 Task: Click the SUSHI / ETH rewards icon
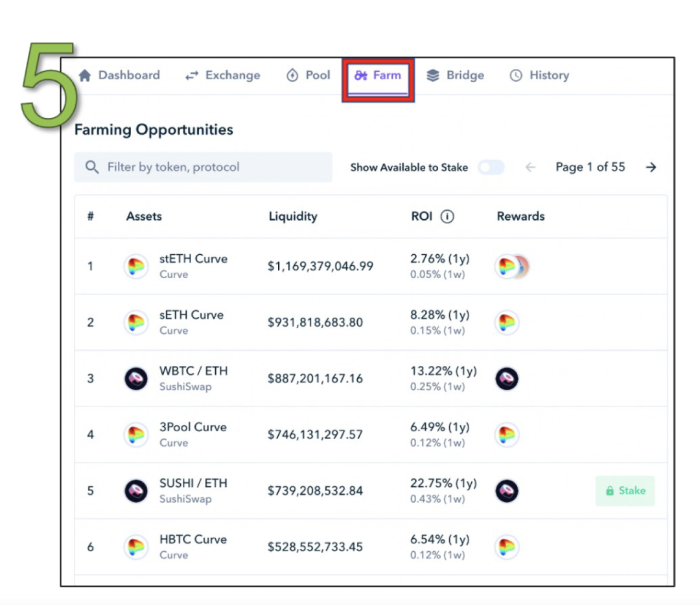click(507, 491)
